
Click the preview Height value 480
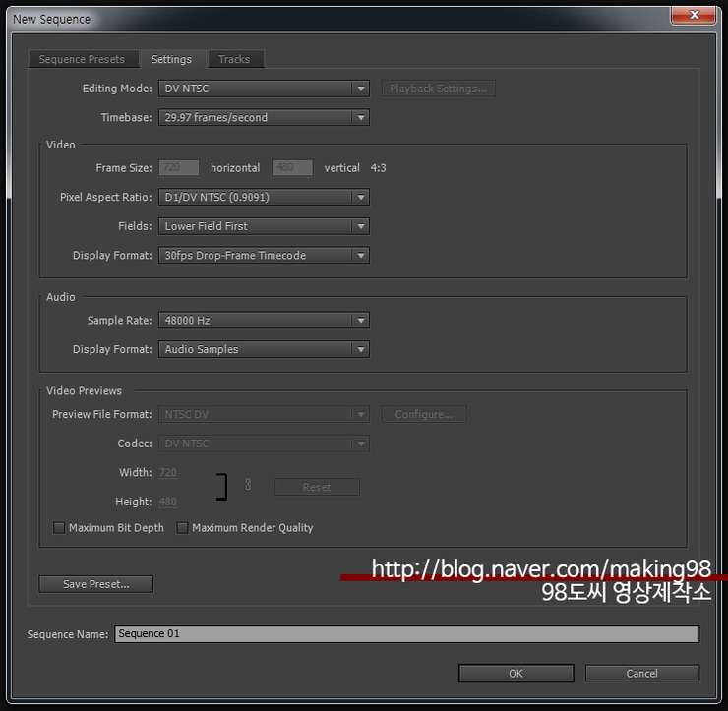[x=168, y=502]
